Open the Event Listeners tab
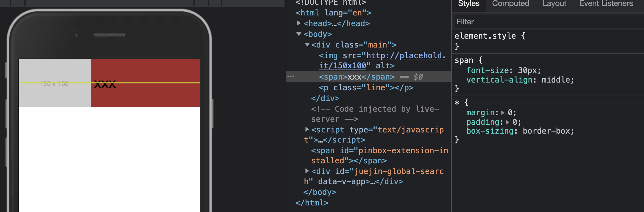The width and height of the screenshot is (644, 212). click(606, 4)
